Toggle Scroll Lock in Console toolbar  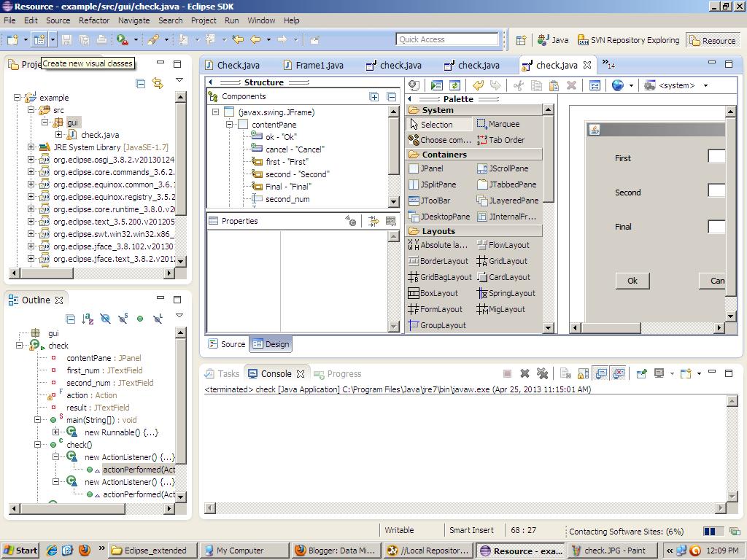pyautogui.click(x=583, y=373)
